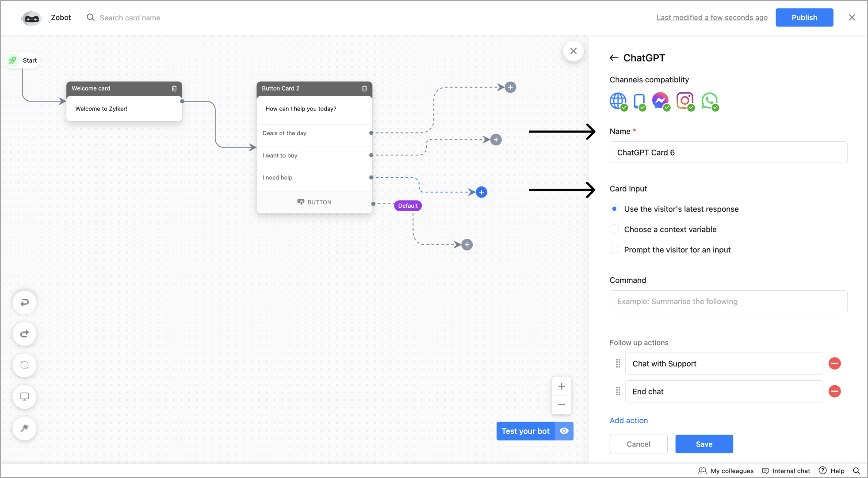Click the Cancel button

pyautogui.click(x=639, y=444)
